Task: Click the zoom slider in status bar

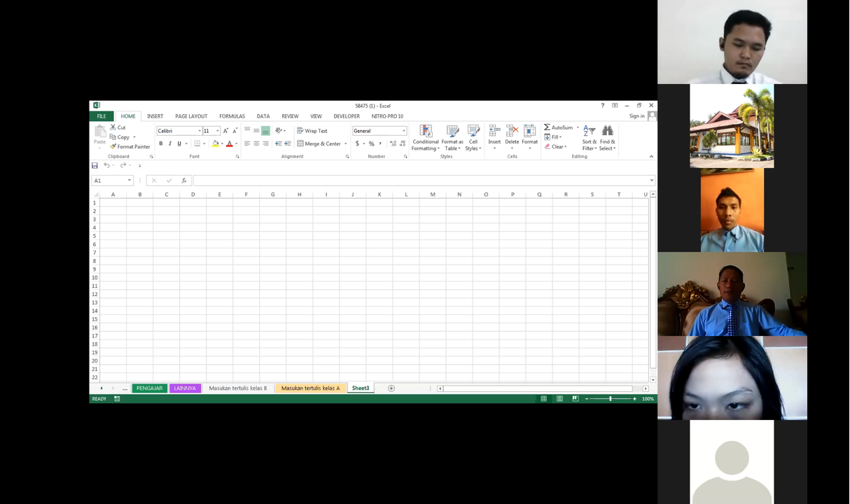Action: (x=611, y=399)
